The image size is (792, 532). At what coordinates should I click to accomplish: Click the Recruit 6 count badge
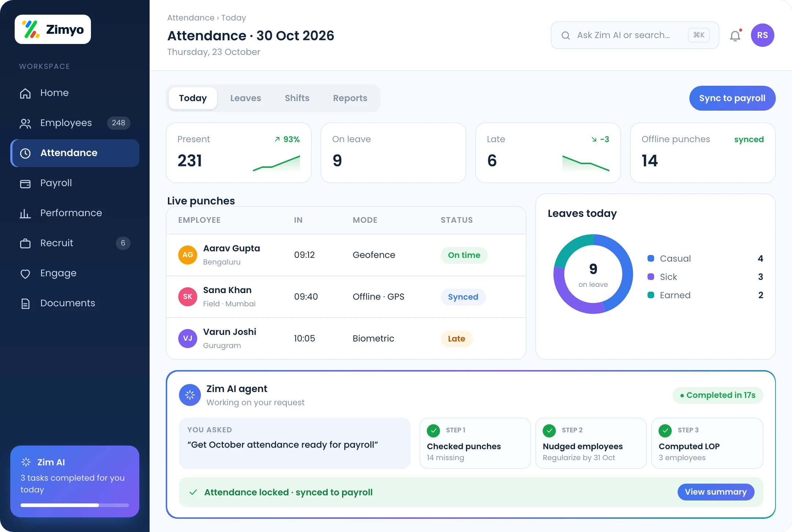click(123, 243)
